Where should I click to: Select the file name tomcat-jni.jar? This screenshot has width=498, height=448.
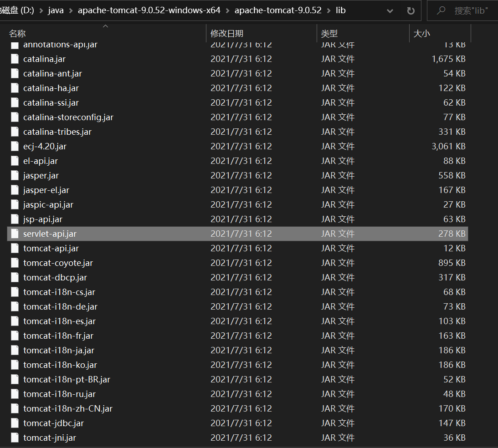[50, 438]
